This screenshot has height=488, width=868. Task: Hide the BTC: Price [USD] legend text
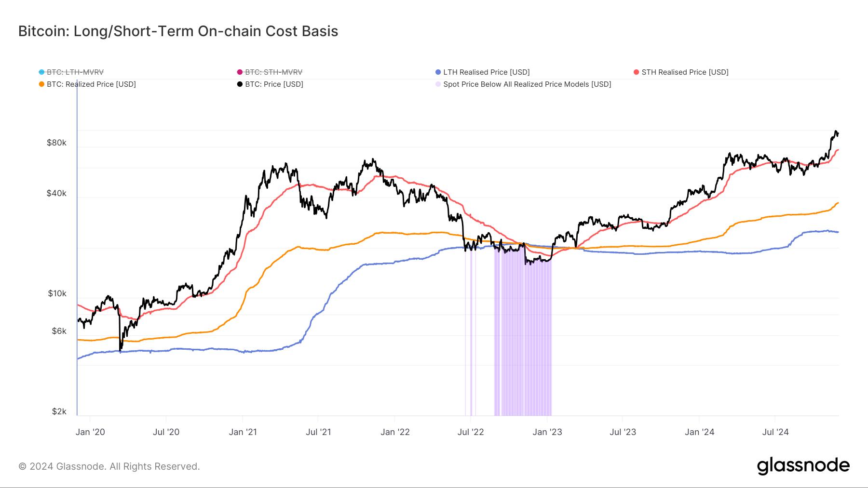[274, 84]
